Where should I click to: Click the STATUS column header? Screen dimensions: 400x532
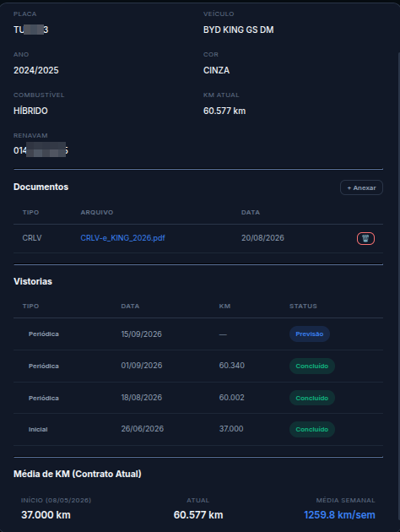(303, 306)
